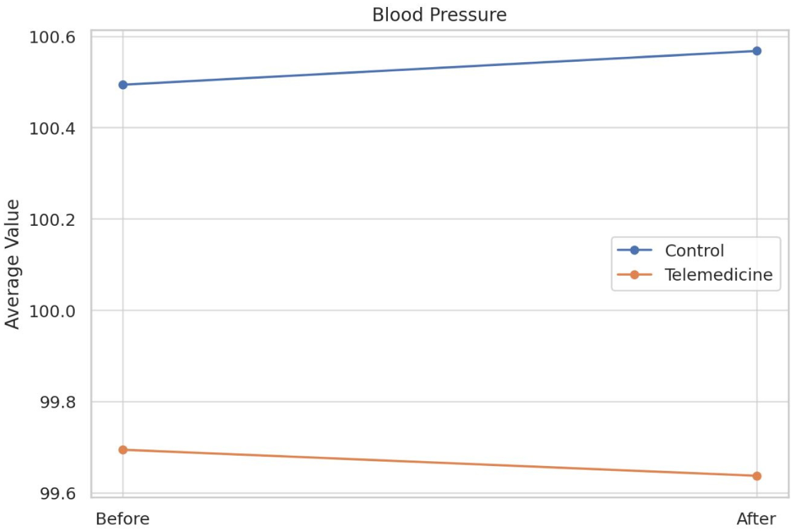Click the blue Control legend marker
The width and height of the screenshot is (794, 532).
click(634, 250)
